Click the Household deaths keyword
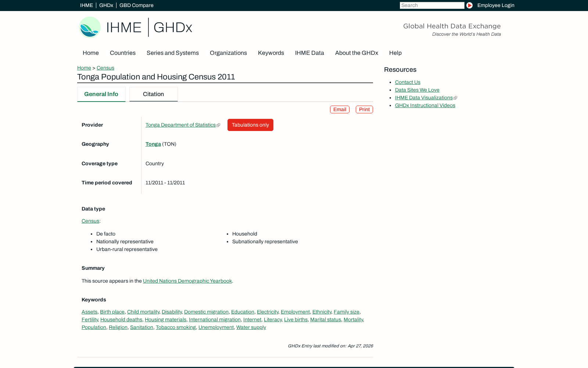 121,319
